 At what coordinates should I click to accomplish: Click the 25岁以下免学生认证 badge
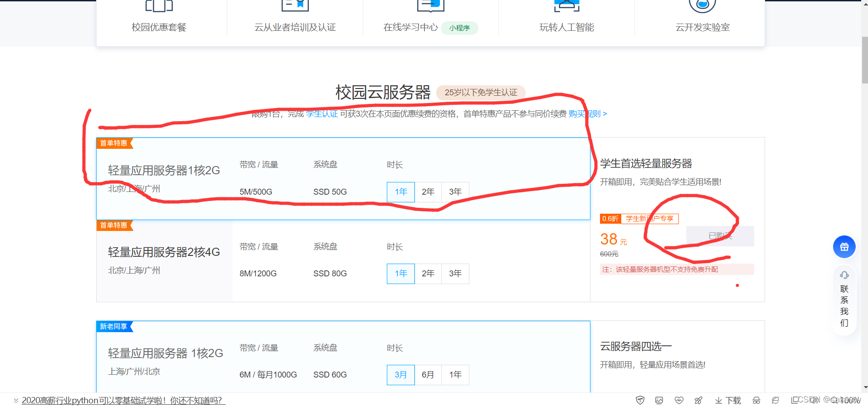click(481, 93)
